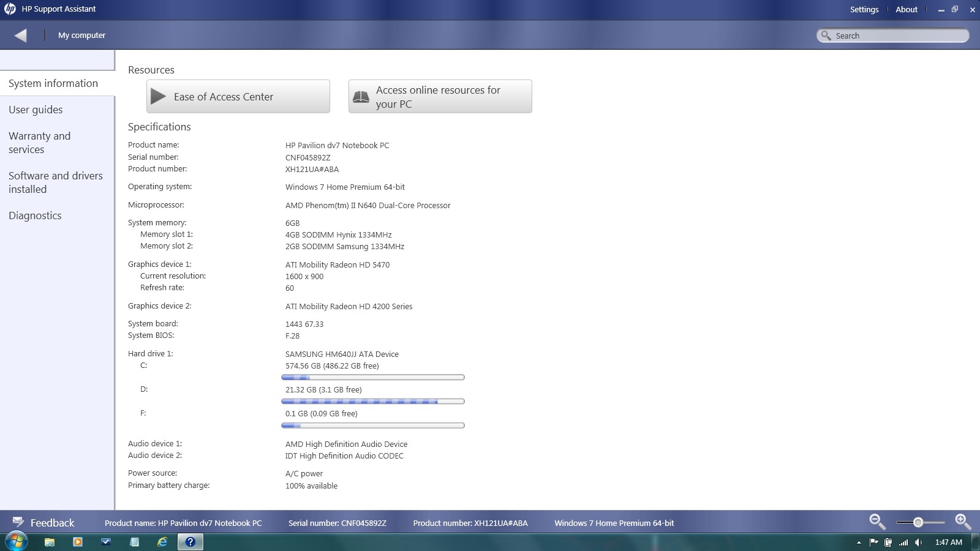Click the Feedback envelope icon
980x551 pixels.
[18, 522]
